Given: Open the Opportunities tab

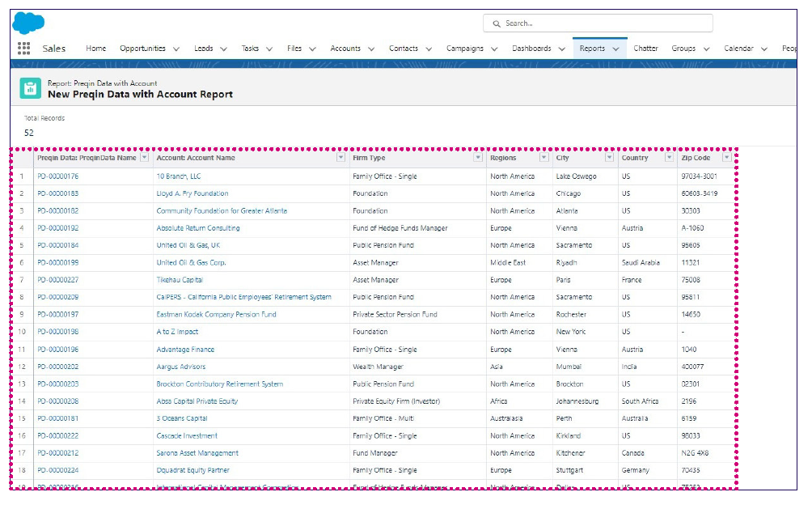Looking at the screenshot, I should [x=142, y=49].
